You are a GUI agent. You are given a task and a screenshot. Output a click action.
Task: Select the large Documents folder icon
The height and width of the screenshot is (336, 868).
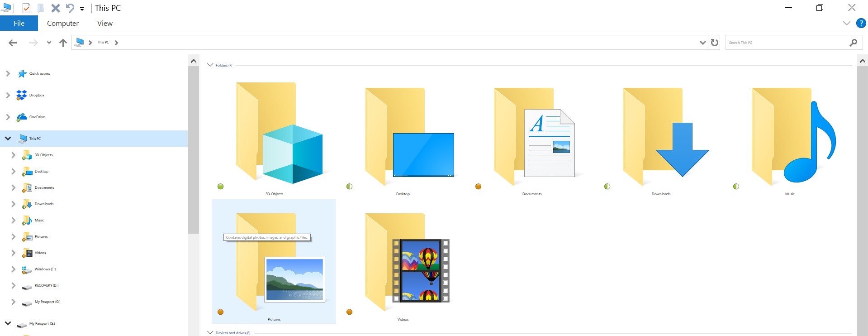(534, 136)
